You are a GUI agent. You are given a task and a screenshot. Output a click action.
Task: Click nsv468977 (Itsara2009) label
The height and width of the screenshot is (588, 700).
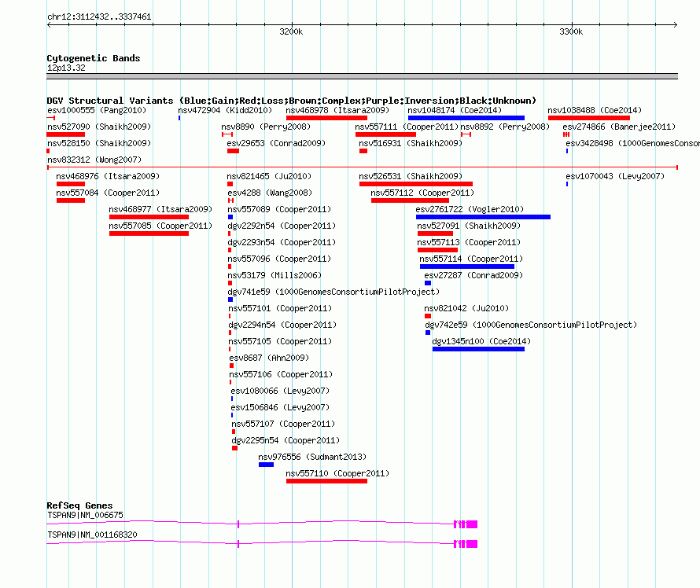tap(160, 209)
